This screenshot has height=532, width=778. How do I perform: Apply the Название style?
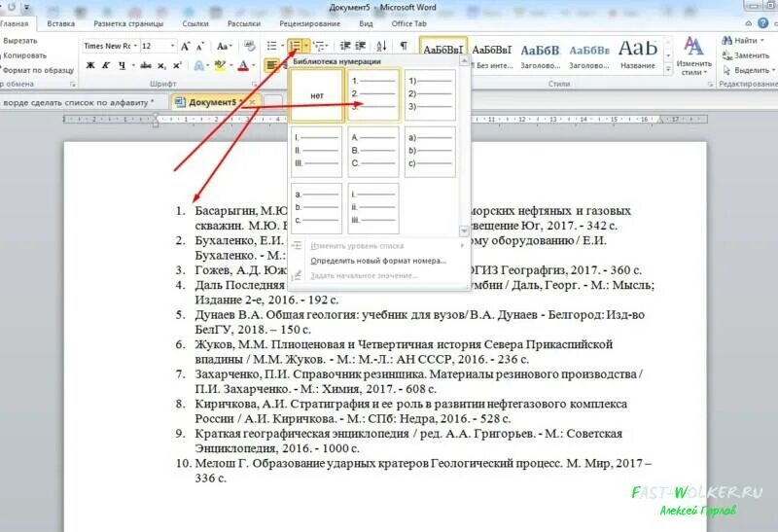coord(638,53)
